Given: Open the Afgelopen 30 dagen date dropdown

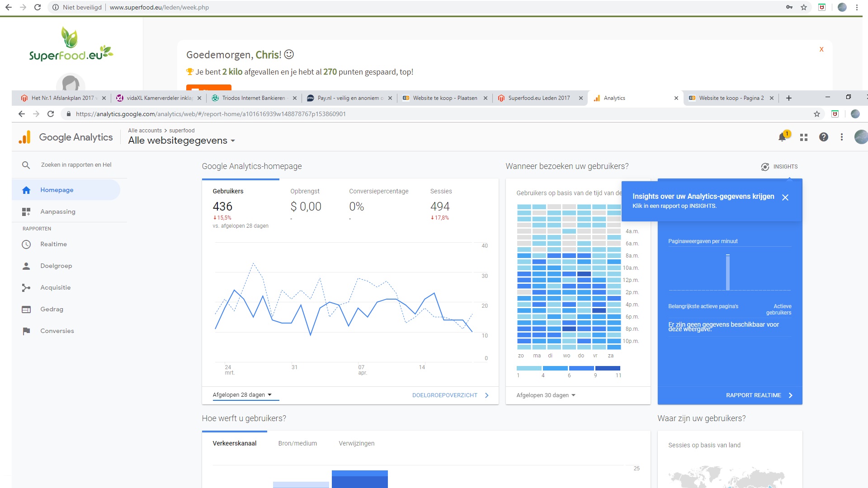Looking at the screenshot, I should click(546, 395).
